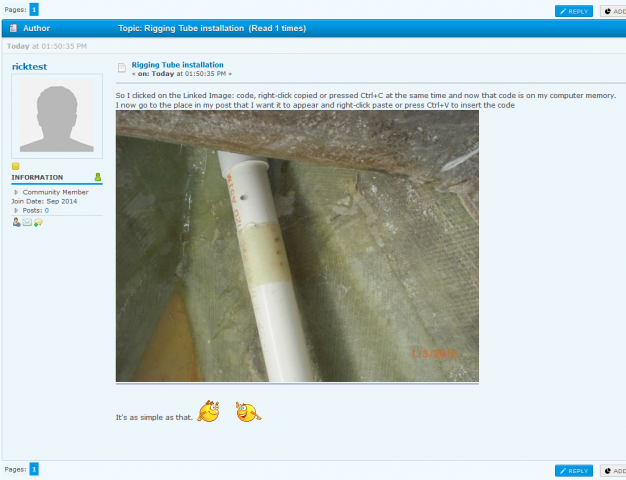Click the 'Community Member' label

coord(55,192)
